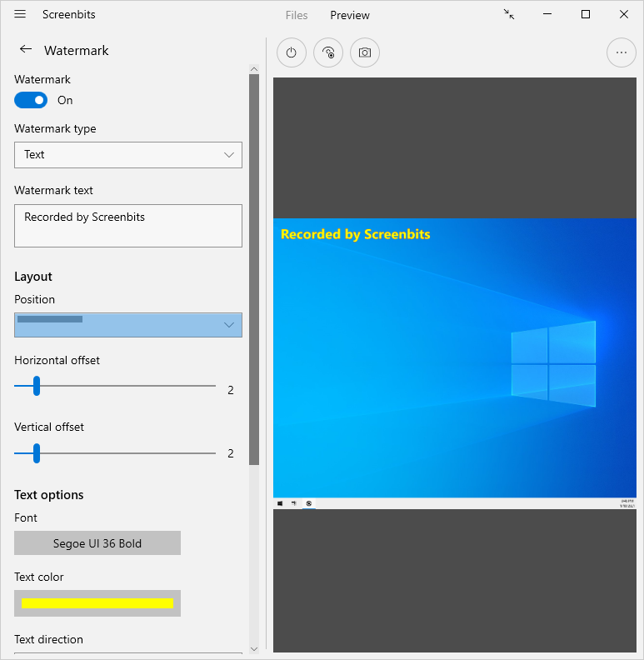644x660 pixels.
Task: Click the settings panel scrollbar thumb
Action: (254, 269)
